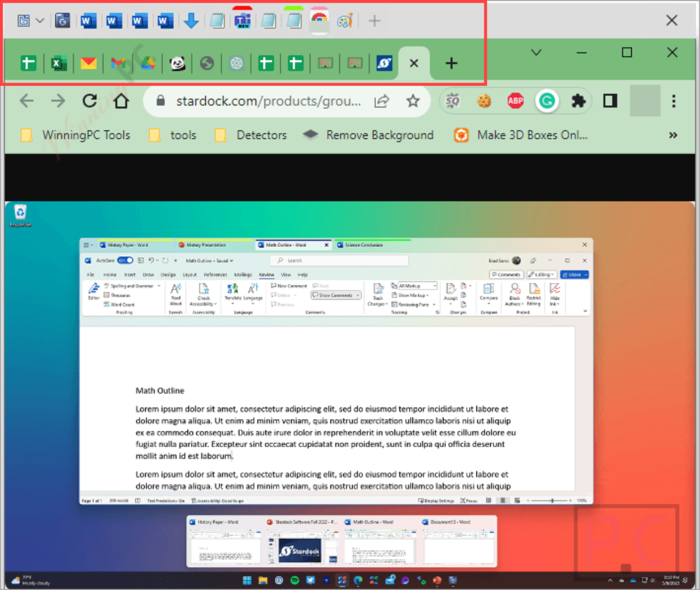Open the Adblock Plus extension
The height and width of the screenshot is (590, 700).
tap(515, 101)
